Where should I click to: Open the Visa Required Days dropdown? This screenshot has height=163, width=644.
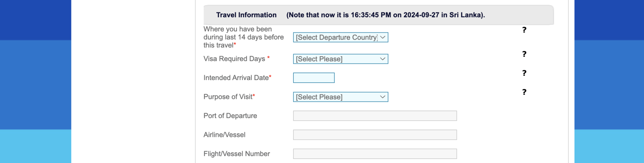(x=341, y=59)
